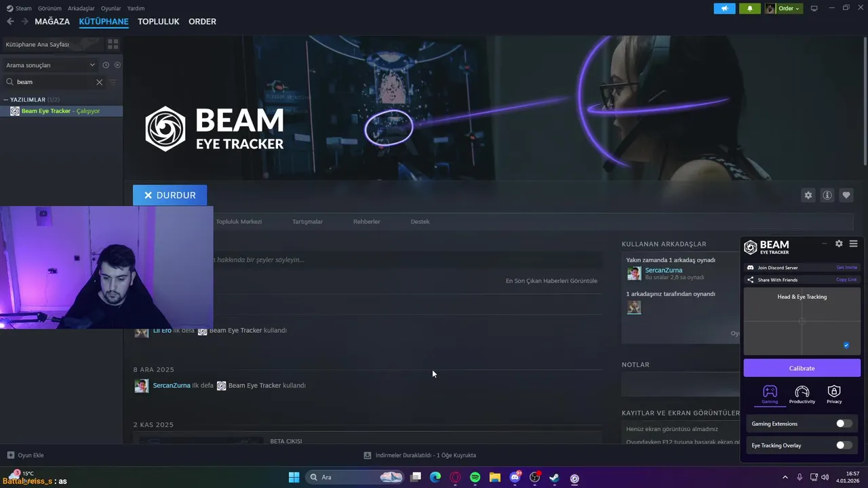
Task: Open Windows Start menu
Action: pyautogui.click(x=294, y=477)
